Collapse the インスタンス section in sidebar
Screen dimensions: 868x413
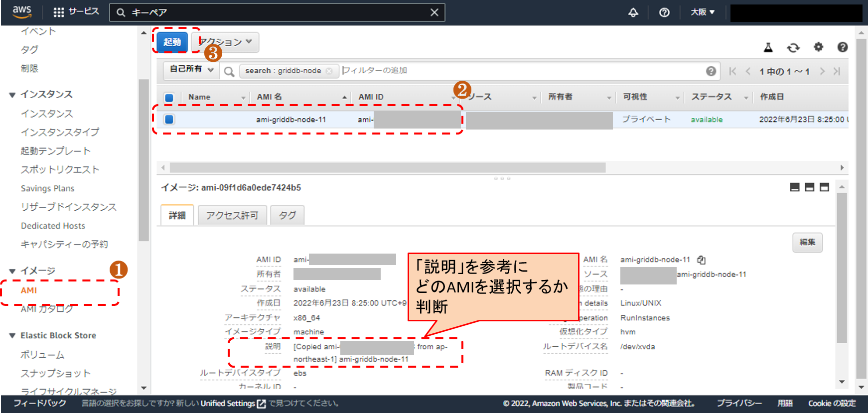click(x=12, y=95)
